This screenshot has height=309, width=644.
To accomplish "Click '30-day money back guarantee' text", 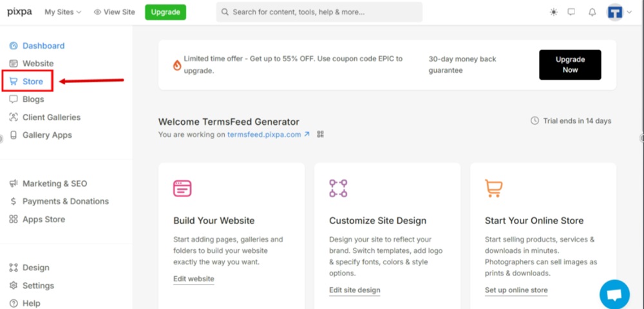I will (x=462, y=65).
